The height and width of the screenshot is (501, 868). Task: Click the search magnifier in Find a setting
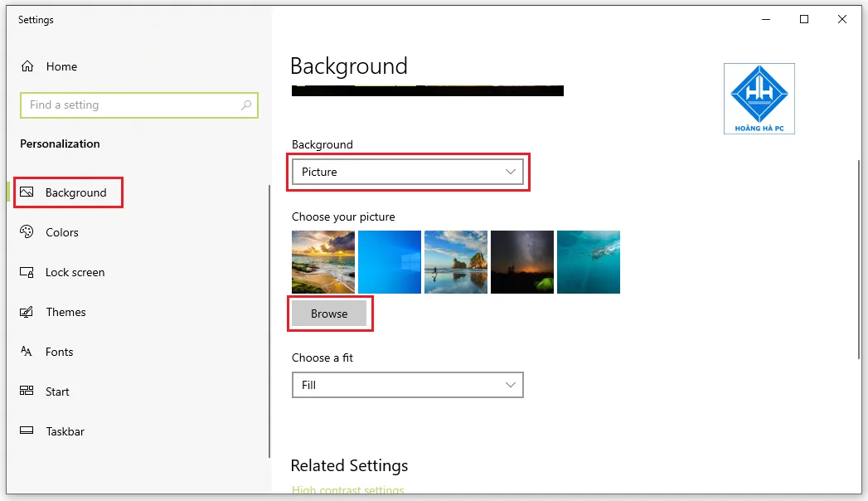(246, 105)
